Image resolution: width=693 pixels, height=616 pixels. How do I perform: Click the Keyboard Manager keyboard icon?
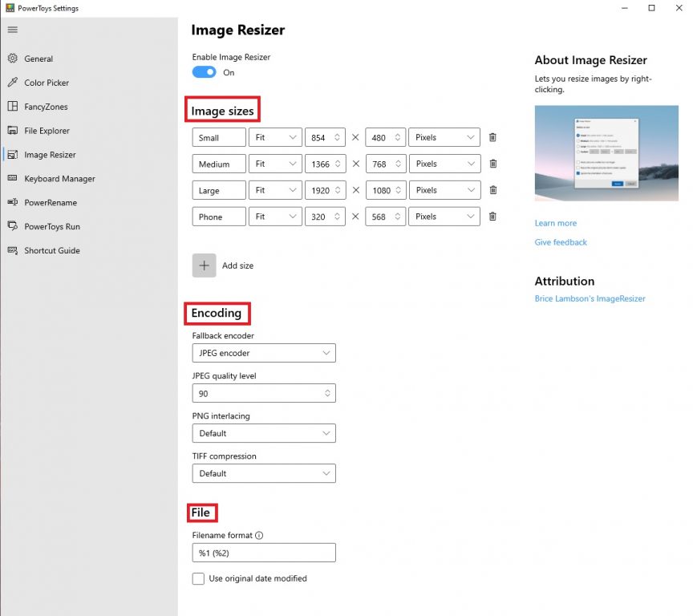click(x=13, y=178)
